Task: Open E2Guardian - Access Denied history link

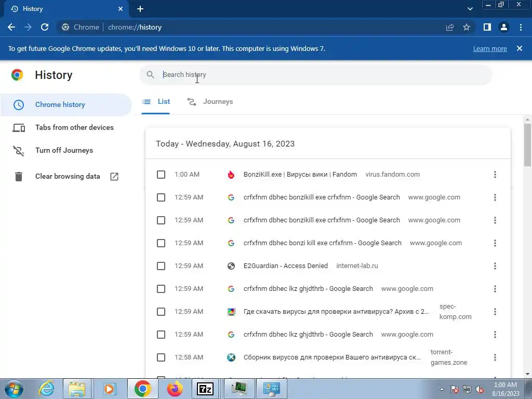Action: [286, 266]
